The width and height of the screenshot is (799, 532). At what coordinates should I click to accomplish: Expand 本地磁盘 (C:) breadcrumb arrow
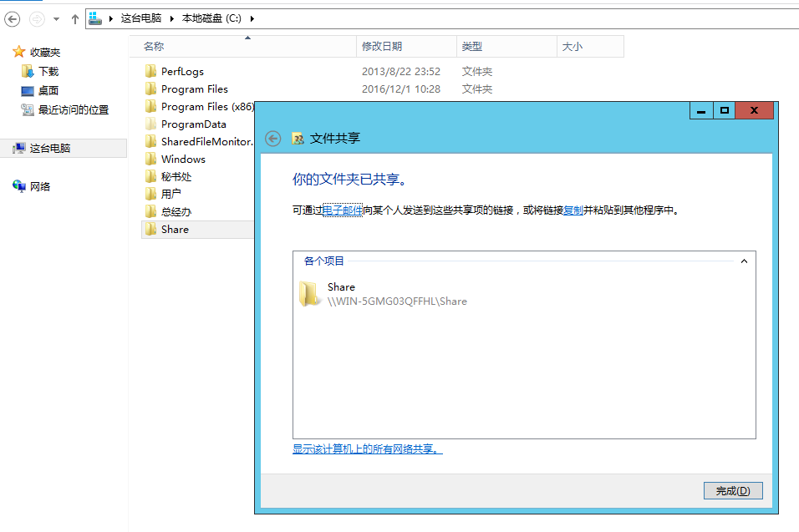252,18
